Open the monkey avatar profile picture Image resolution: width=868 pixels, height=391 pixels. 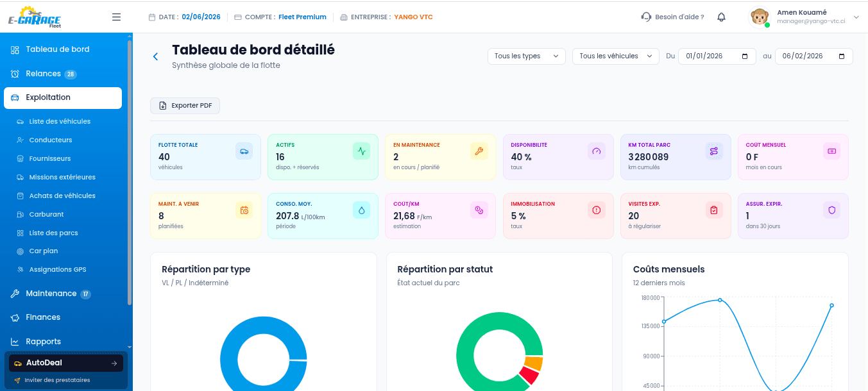tap(760, 17)
